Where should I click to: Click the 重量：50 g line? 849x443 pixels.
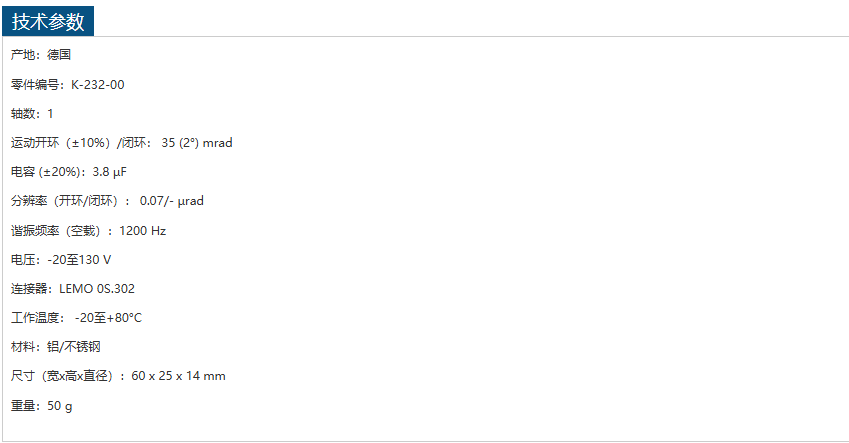(x=42, y=406)
